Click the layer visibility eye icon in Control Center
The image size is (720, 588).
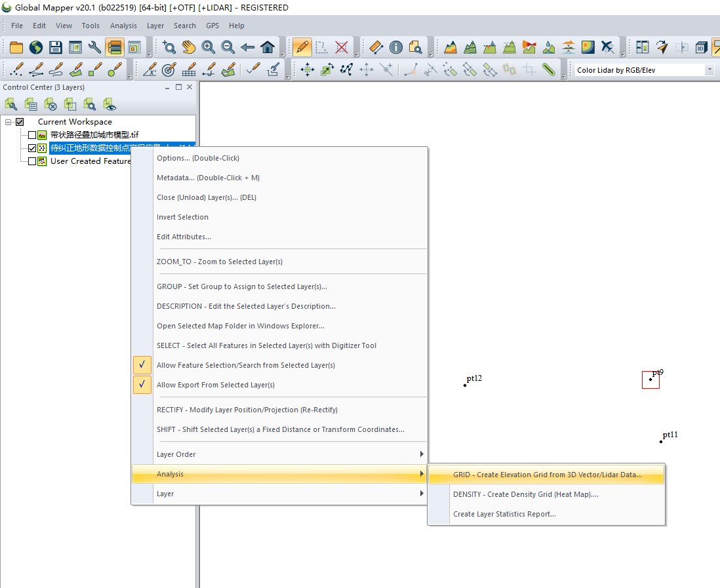pos(110,105)
